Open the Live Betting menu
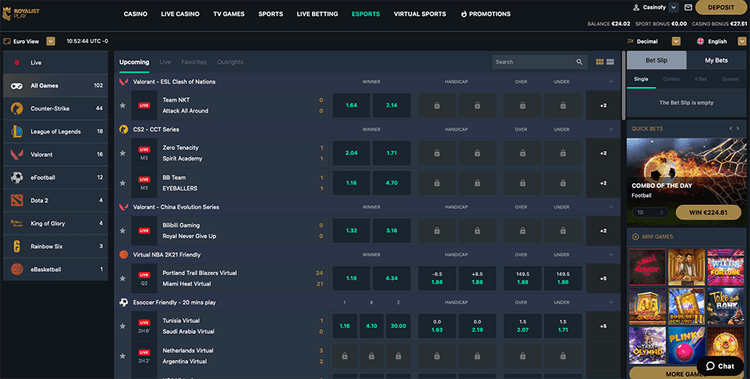The image size is (750, 379). click(x=317, y=14)
